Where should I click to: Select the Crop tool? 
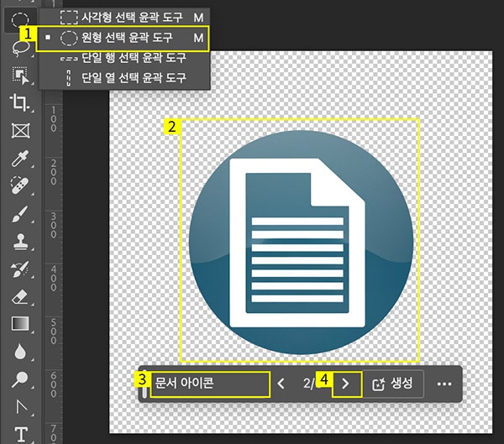20,102
